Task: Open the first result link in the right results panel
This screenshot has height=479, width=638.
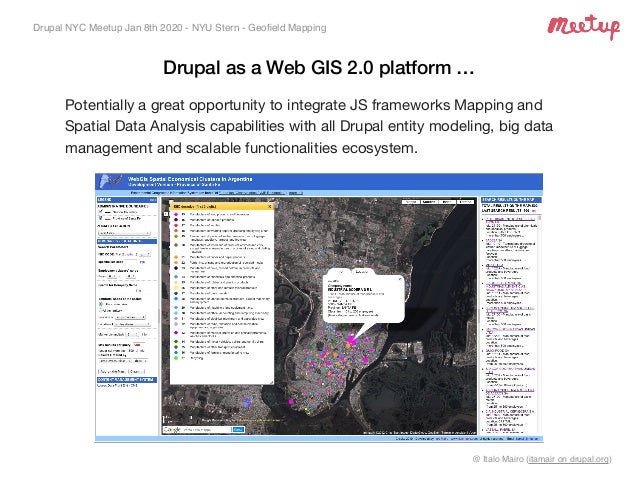Action: tap(509, 220)
